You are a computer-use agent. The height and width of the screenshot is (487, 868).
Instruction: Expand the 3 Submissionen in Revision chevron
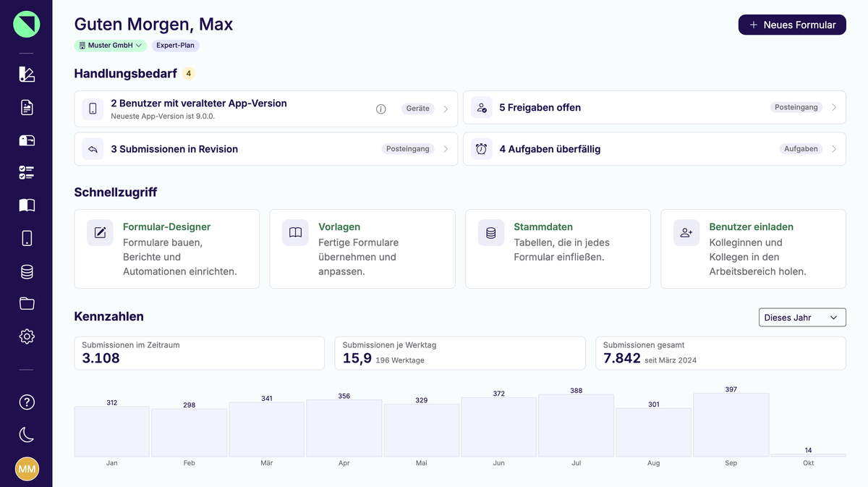tap(446, 149)
